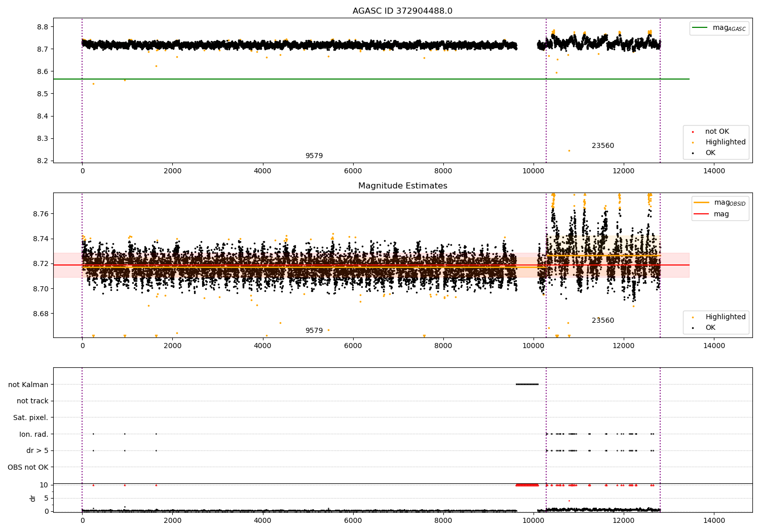
Task: Click the red 'mag' legend entry in middle plot
Action: [721, 214]
